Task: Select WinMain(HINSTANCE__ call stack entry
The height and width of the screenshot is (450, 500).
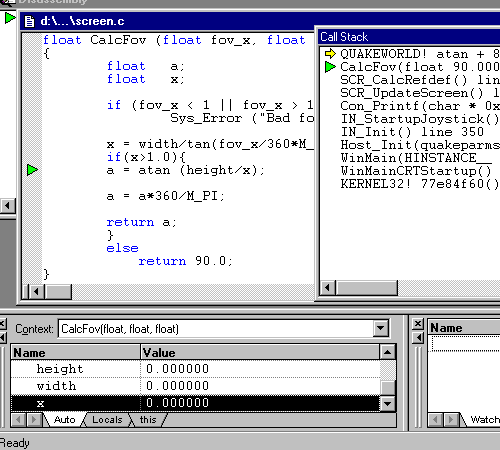Action: click(x=416, y=158)
